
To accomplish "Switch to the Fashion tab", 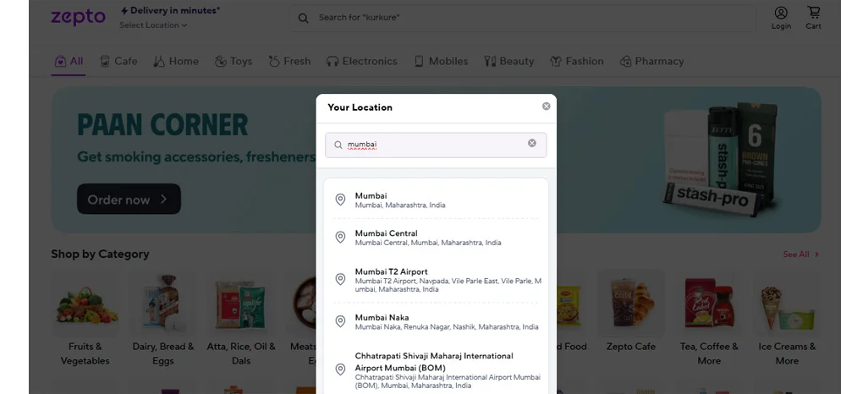I will 576,62.
